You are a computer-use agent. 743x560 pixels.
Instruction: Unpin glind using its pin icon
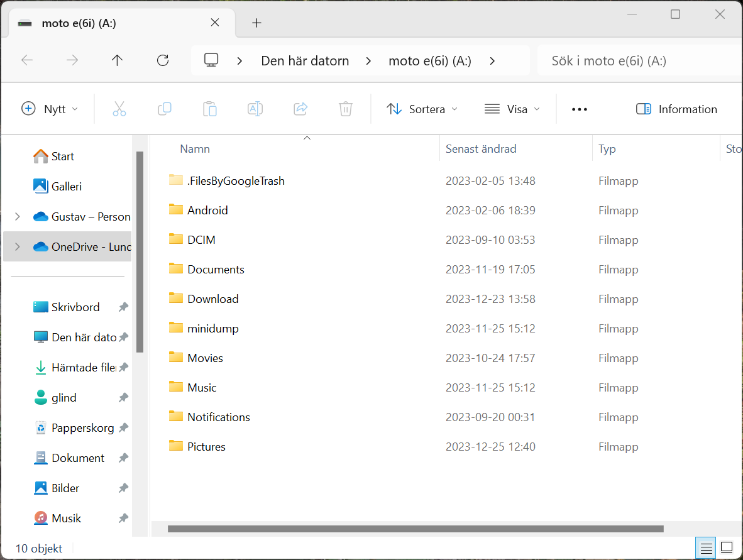pos(123,397)
